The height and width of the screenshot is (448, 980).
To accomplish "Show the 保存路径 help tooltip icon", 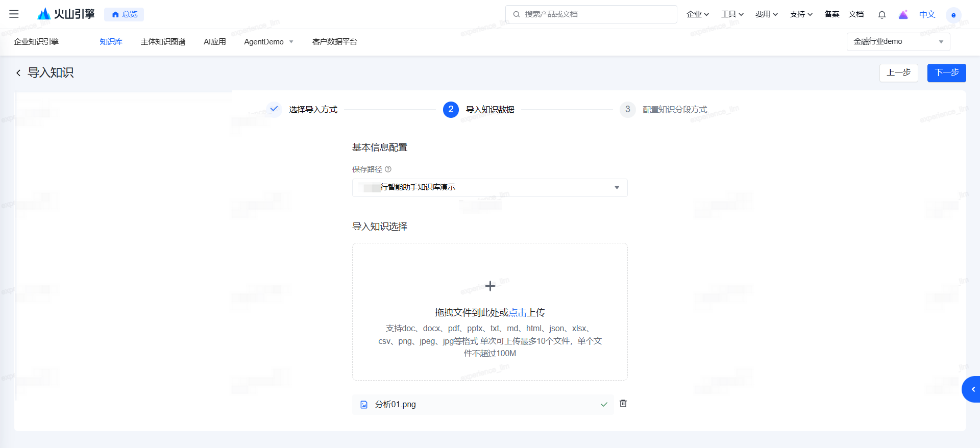I will 388,169.
